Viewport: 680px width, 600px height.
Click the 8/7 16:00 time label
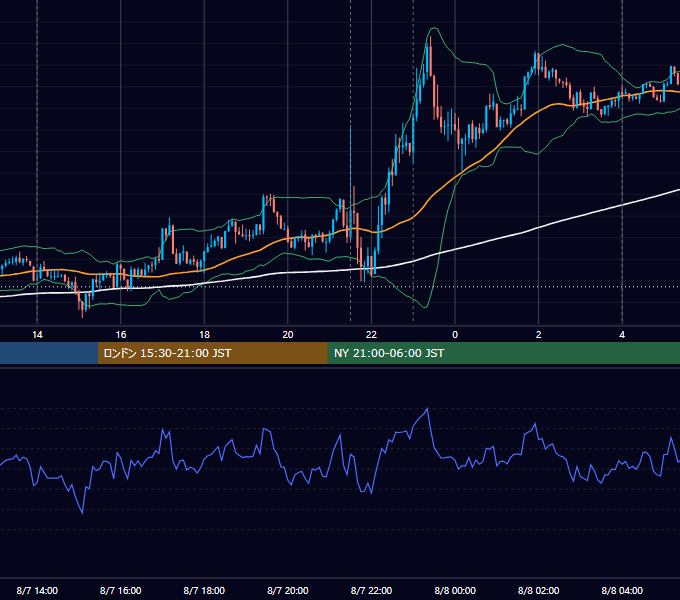pyautogui.click(x=121, y=590)
